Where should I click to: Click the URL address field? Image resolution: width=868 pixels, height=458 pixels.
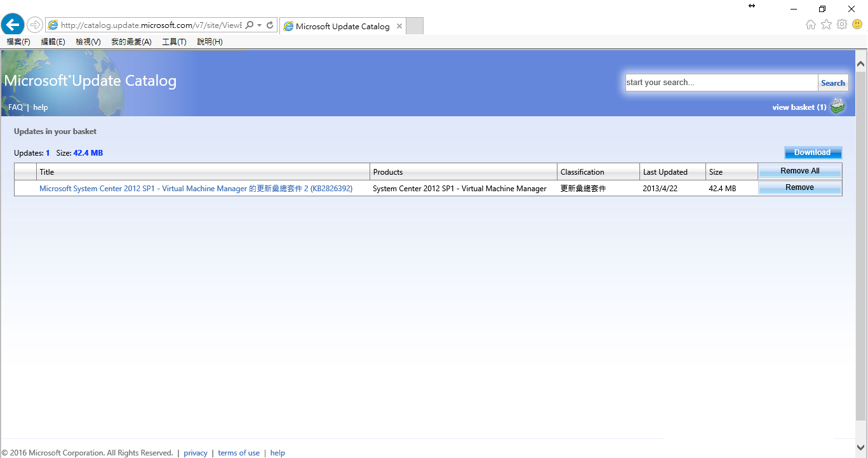pos(151,25)
